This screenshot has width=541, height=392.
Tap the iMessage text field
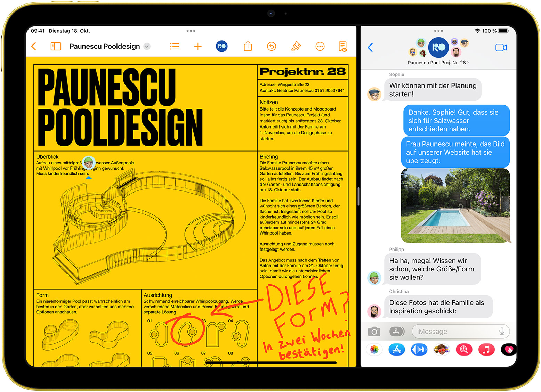455,332
